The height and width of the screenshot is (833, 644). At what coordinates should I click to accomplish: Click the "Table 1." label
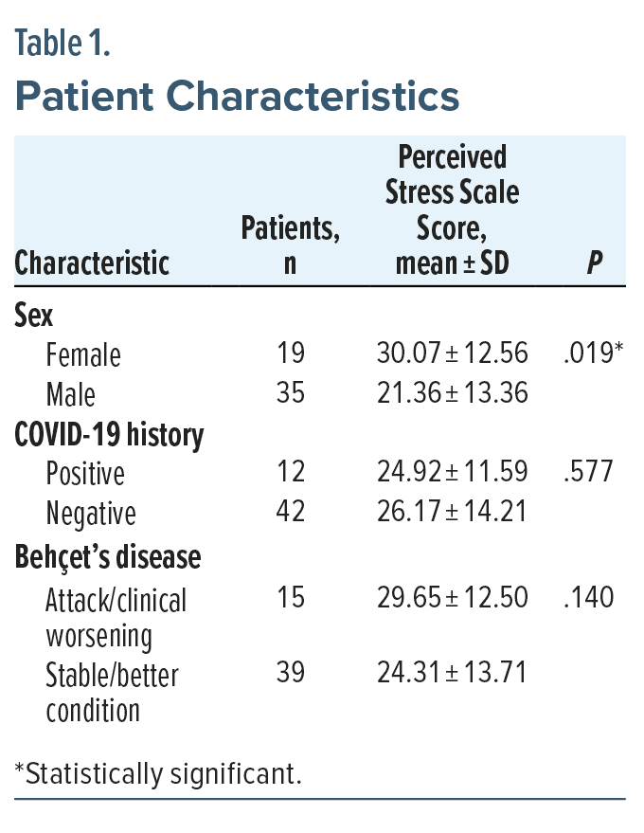click(63, 44)
